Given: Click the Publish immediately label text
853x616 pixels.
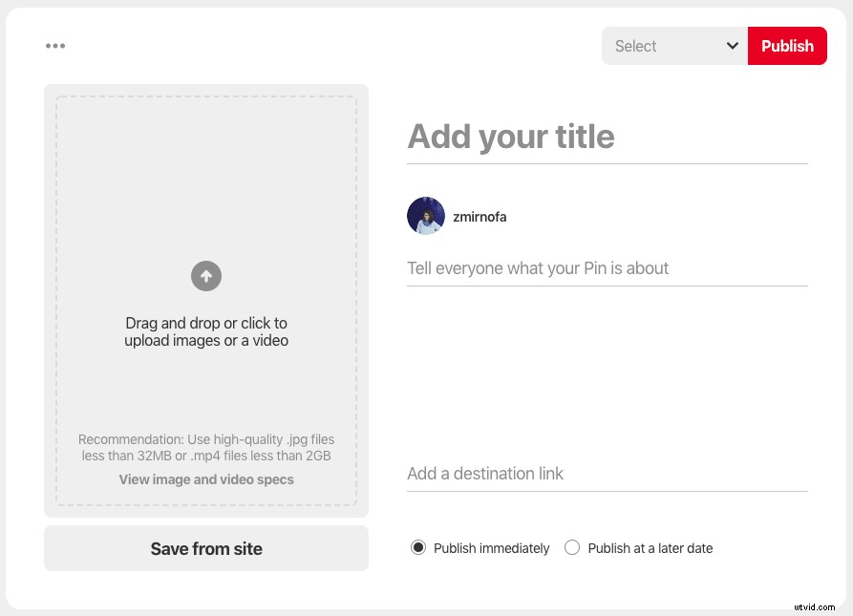Looking at the screenshot, I should (491, 547).
